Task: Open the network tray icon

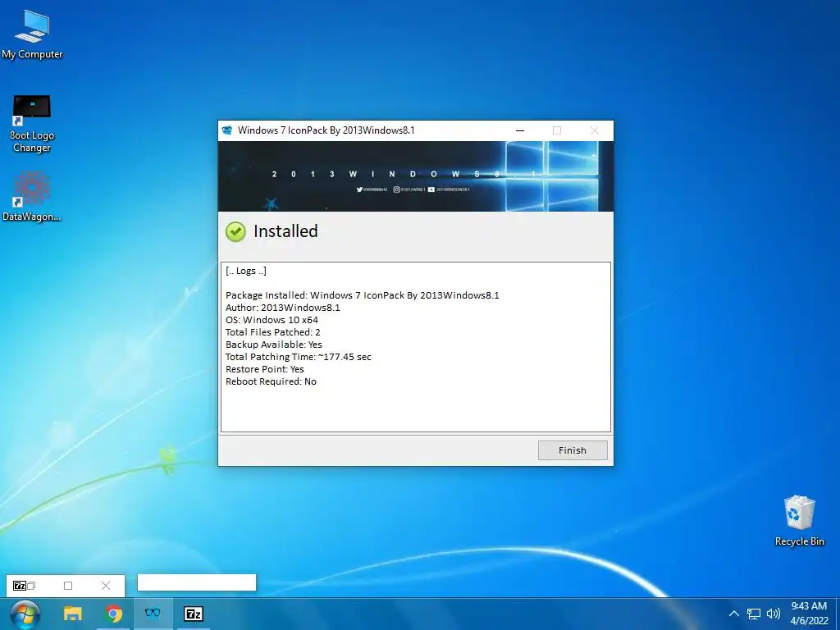Action: [754, 614]
